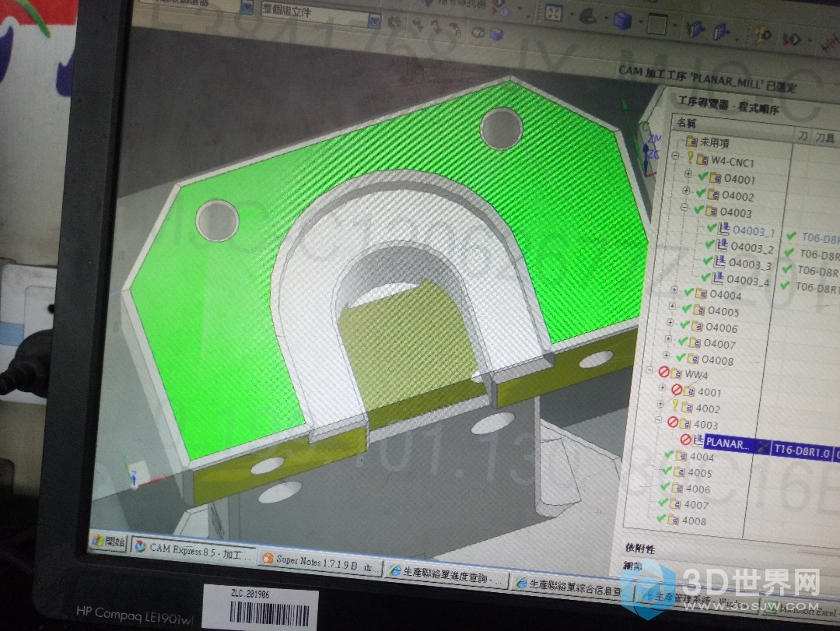Click the red prohibited status icon beside 4001
This screenshot has height=631, width=840.
click(x=677, y=390)
